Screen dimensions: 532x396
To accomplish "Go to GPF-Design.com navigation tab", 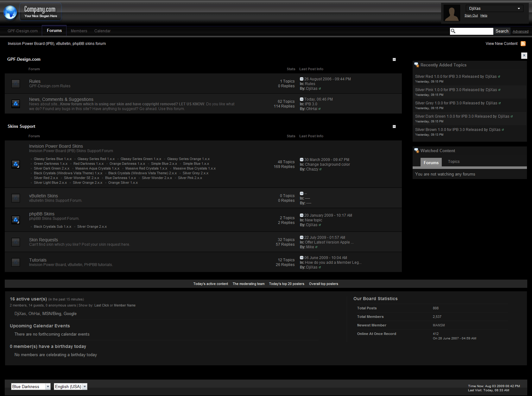I will (x=22, y=31).
